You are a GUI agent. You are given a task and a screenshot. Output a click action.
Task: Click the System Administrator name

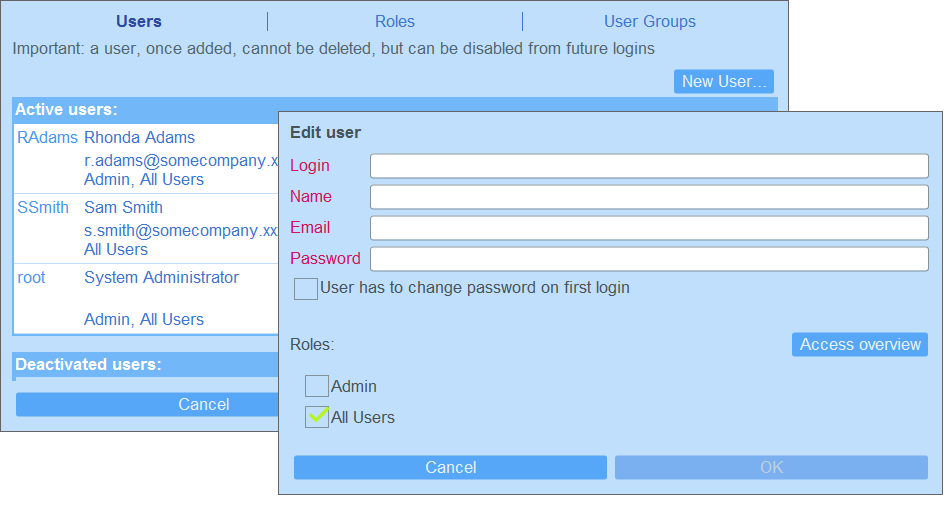coord(161,278)
